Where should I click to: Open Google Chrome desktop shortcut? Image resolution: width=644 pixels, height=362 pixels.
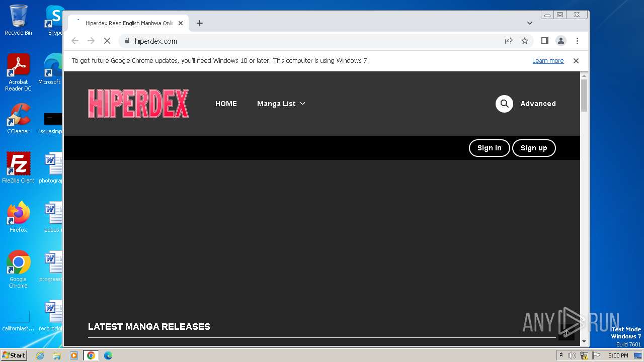tap(18, 269)
